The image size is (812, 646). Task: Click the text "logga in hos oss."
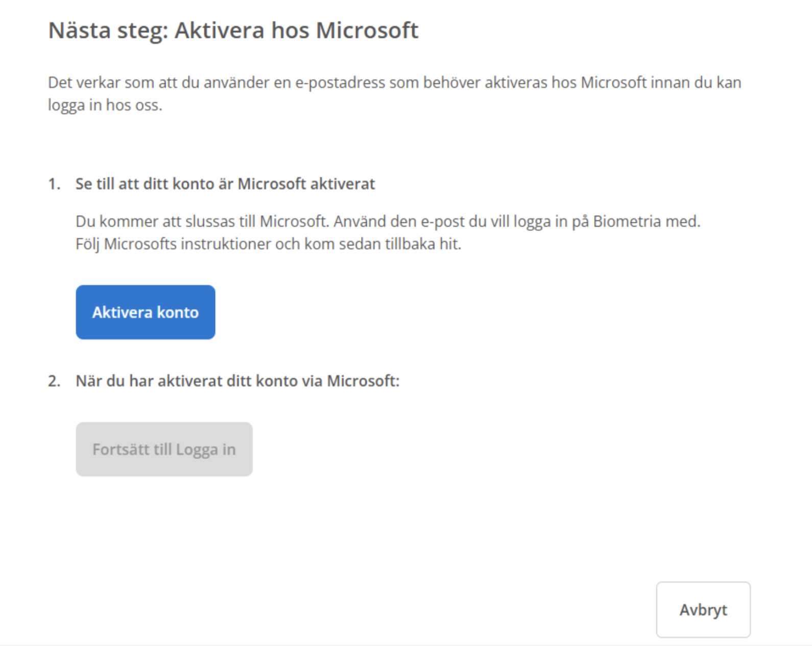click(x=105, y=105)
